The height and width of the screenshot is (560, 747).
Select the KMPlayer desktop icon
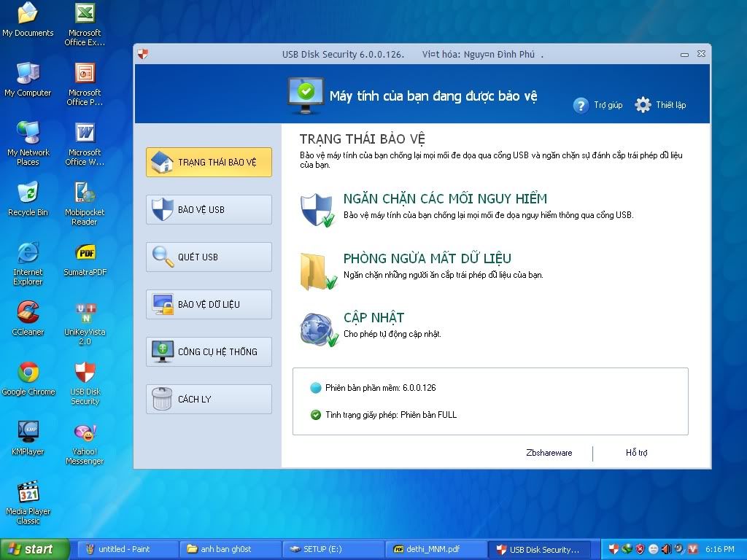(x=28, y=438)
